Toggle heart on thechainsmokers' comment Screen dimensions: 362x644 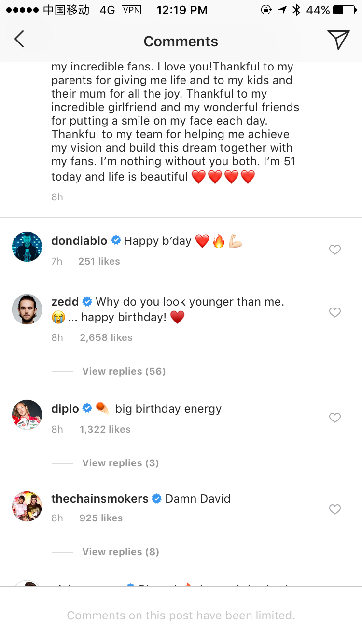click(x=334, y=509)
